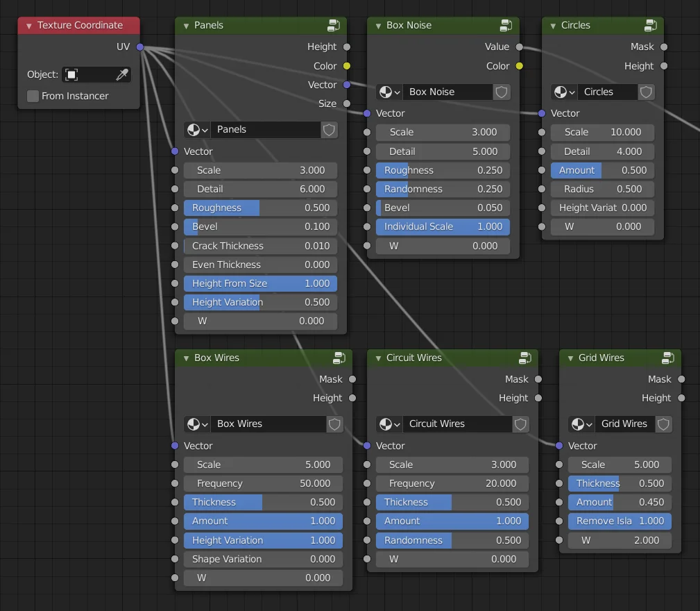This screenshot has height=611, width=700.
Task: Adjust the Scale slider on the Box Noise node
Action: (443, 132)
